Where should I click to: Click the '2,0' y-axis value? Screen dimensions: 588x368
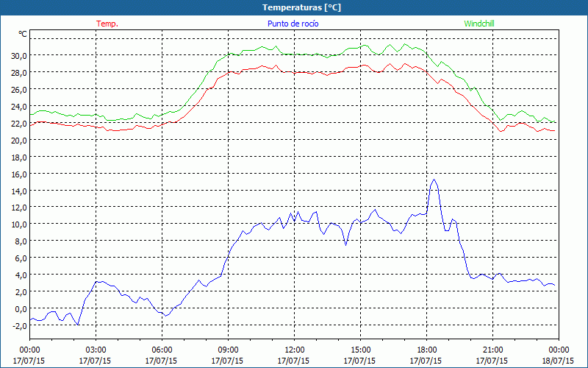tap(21, 291)
